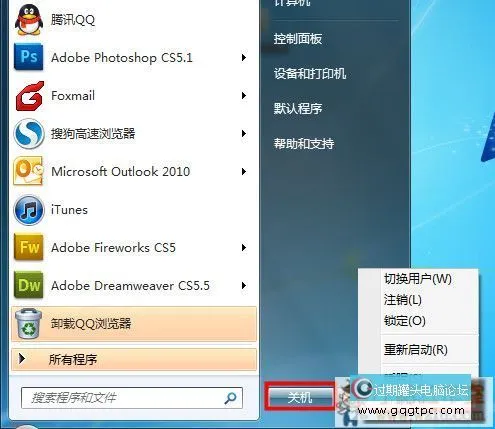Select 锁定(O) to lock the computer

click(405, 321)
